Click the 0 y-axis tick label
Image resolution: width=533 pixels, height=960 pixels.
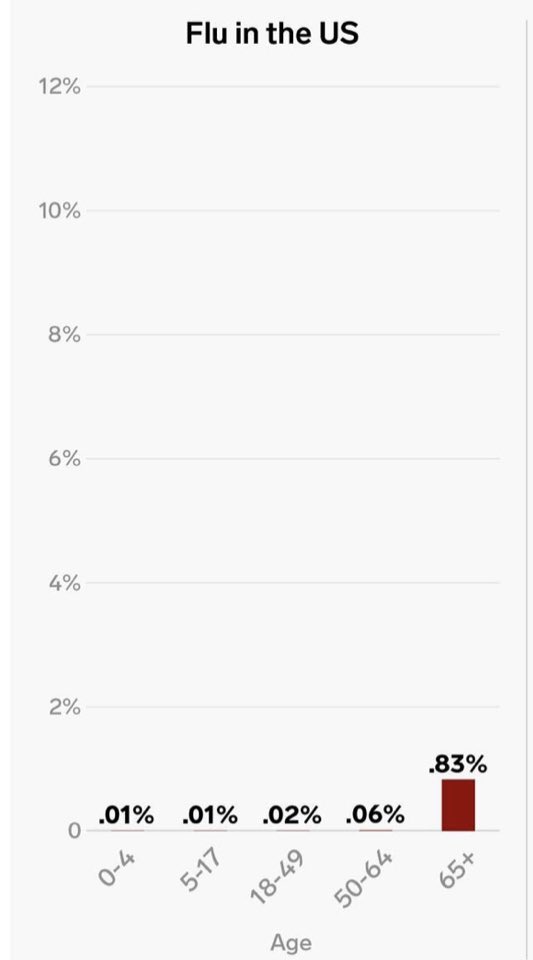click(x=74, y=831)
